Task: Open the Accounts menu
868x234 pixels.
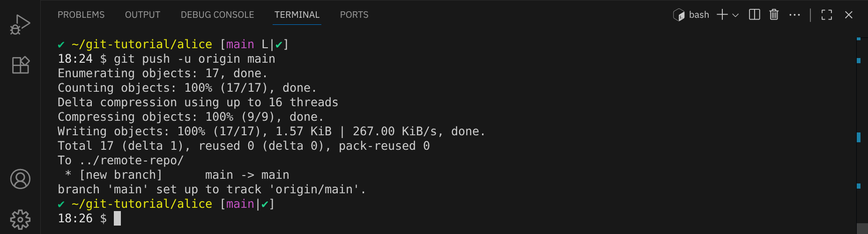Action: pyautogui.click(x=20, y=179)
